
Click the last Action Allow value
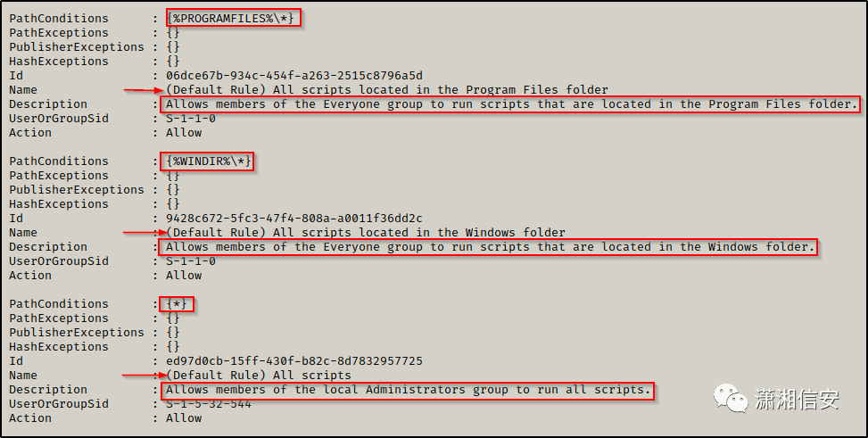[184, 418]
